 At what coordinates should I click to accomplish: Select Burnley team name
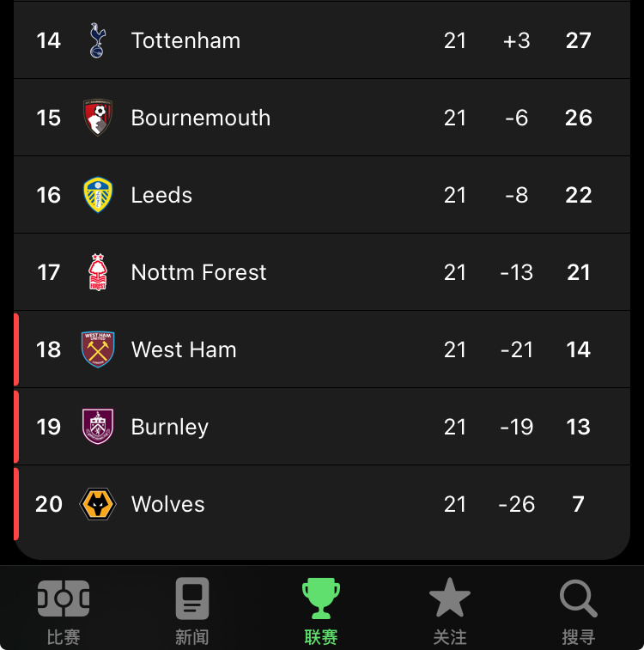tap(169, 428)
